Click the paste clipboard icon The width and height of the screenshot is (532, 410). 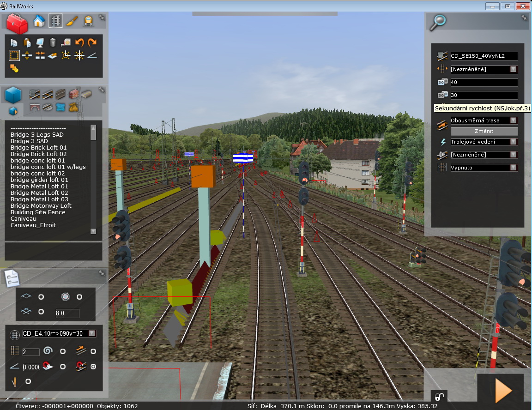[27, 42]
